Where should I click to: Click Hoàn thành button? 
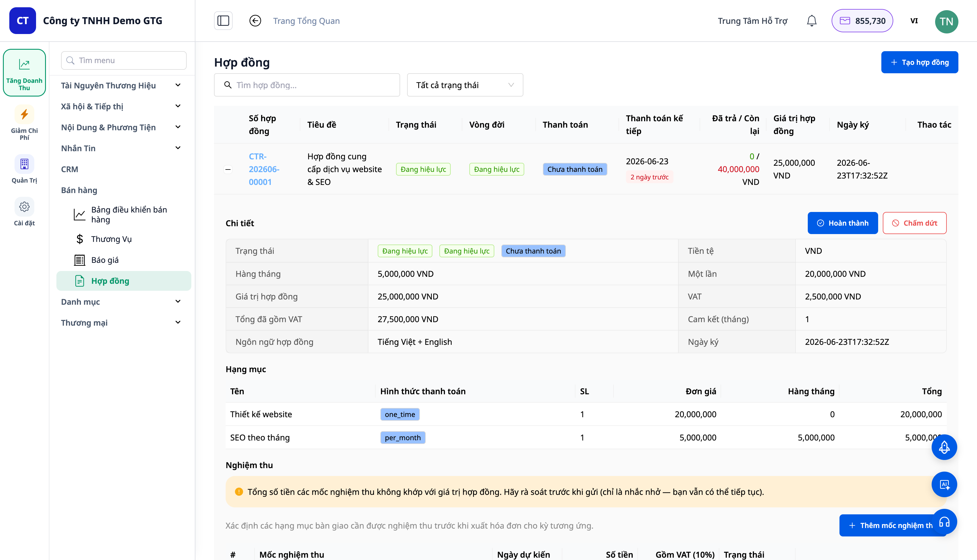[x=843, y=223]
